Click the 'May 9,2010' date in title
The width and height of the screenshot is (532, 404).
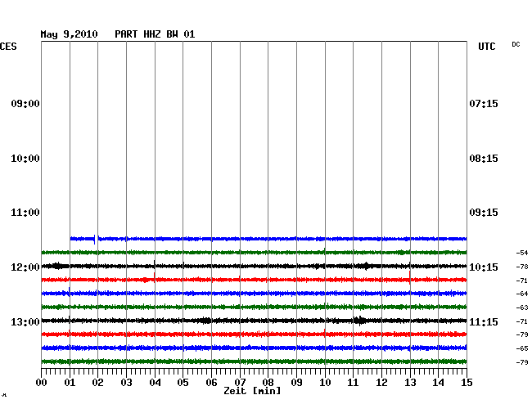click(69, 34)
